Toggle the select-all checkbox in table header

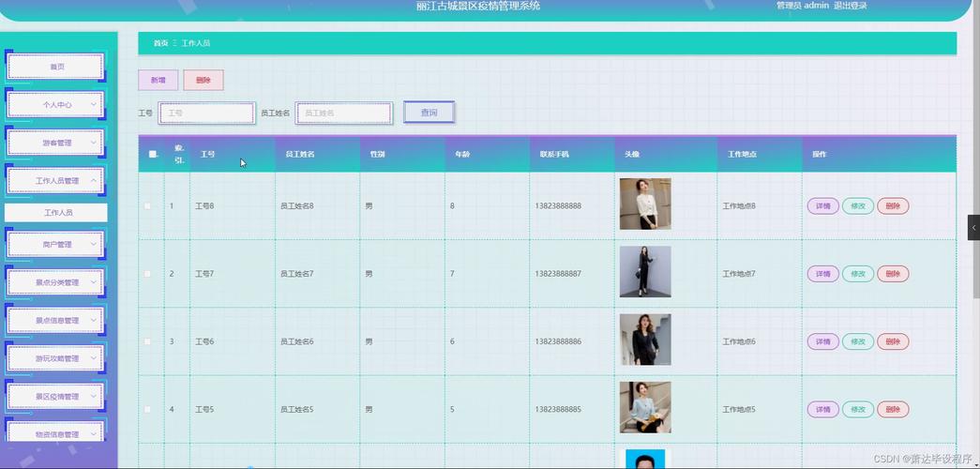pyautogui.click(x=152, y=154)
